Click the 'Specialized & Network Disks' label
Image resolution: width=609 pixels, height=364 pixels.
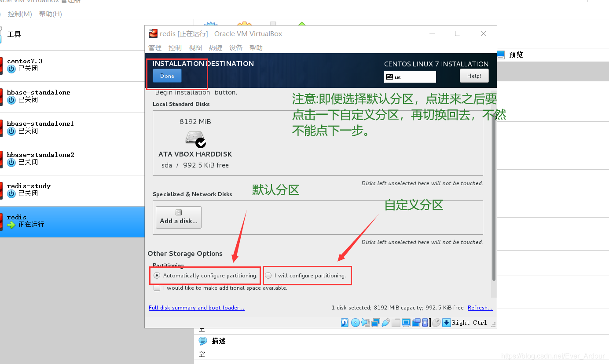coord(192,194)
